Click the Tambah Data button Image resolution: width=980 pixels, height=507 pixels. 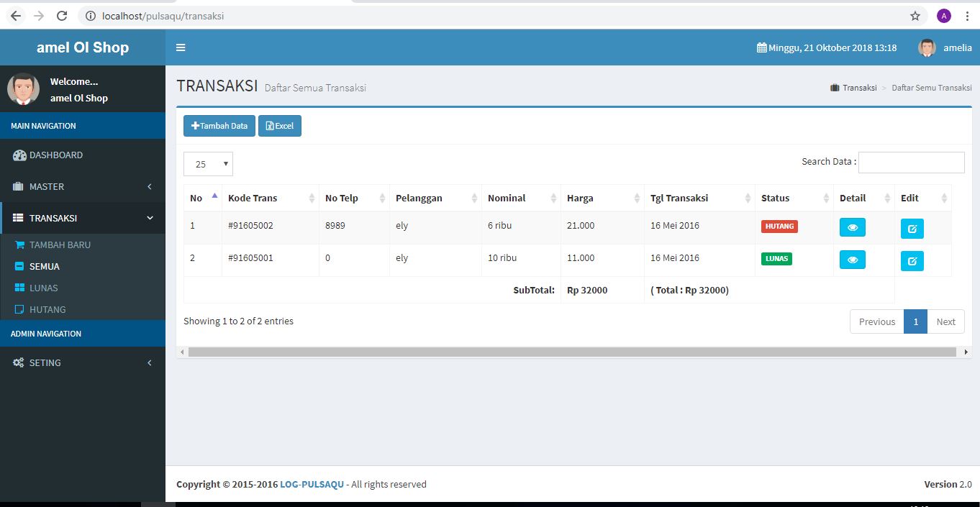click(x=219, y=126)
